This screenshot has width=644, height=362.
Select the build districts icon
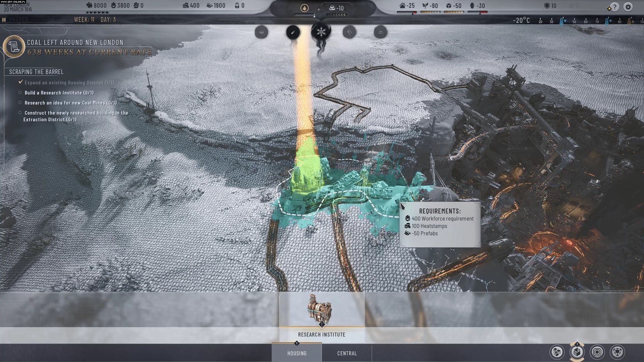(557, 352)
